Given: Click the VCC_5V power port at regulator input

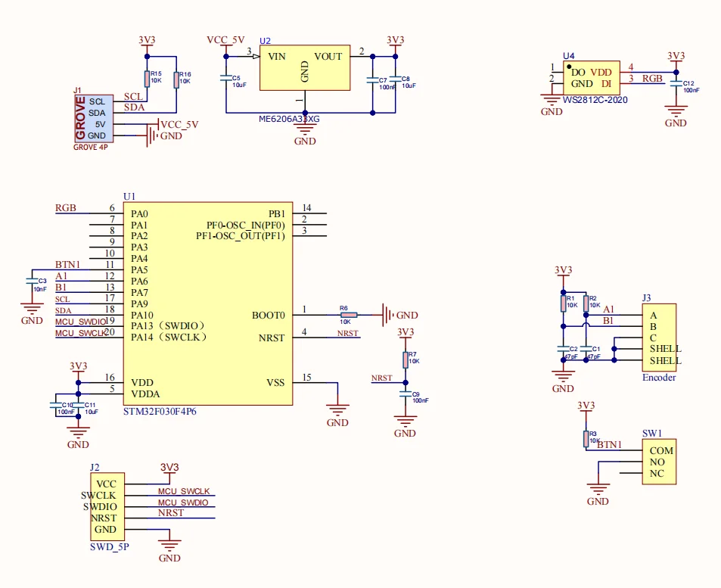Looking at the screenshot, I should pyautogui.click(x=225, y=40).
